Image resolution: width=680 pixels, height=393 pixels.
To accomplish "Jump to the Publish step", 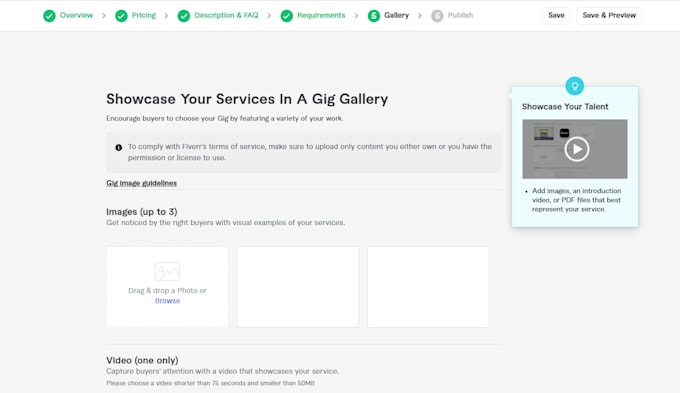I will tap(460, 15).
